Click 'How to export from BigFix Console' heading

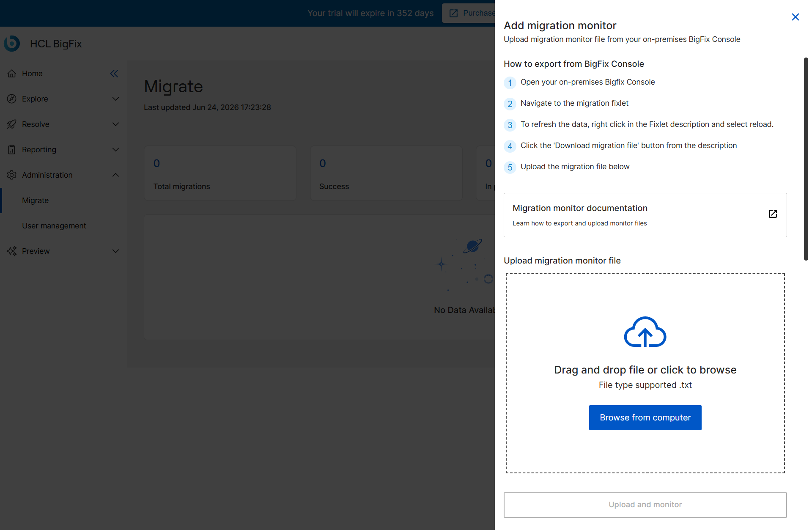click(x=574, y=64)
